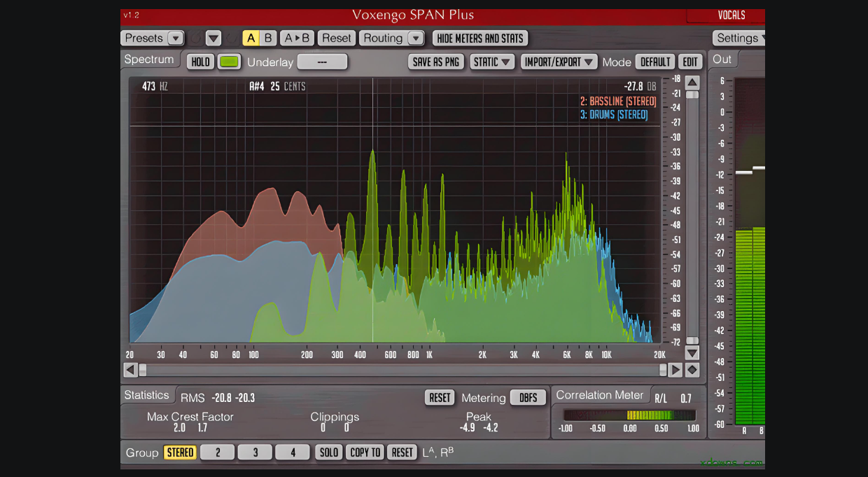Viewport: 868px width, 477px height.
Task: Click Hide Meters and Stats button
Action: pyautogui.click(x=480, y=38)
